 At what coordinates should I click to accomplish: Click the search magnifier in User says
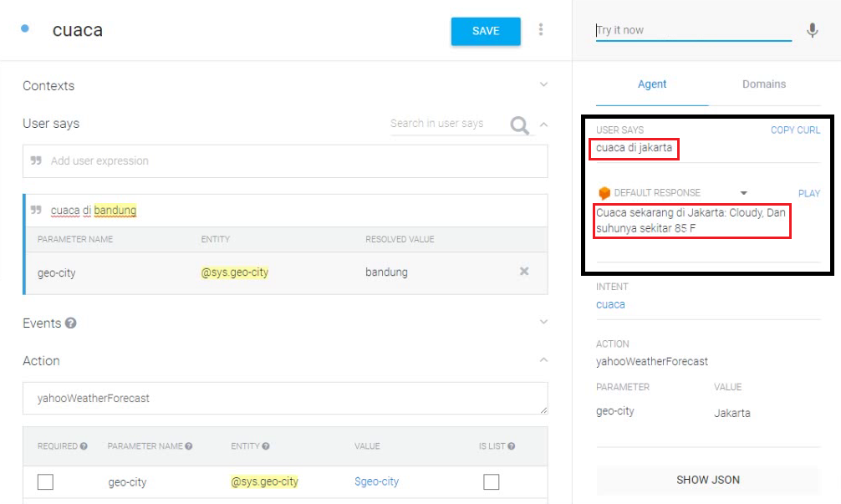519,125
